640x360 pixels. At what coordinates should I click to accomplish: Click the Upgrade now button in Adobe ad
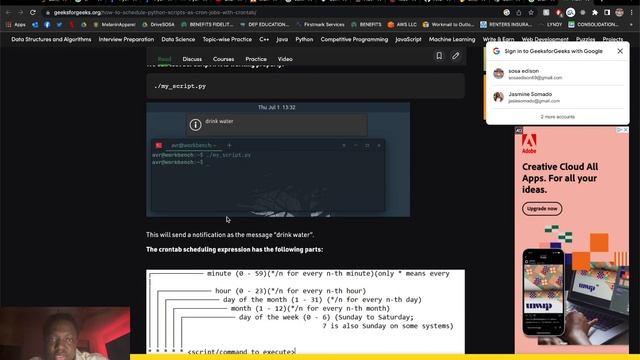(x=542, y=209)
